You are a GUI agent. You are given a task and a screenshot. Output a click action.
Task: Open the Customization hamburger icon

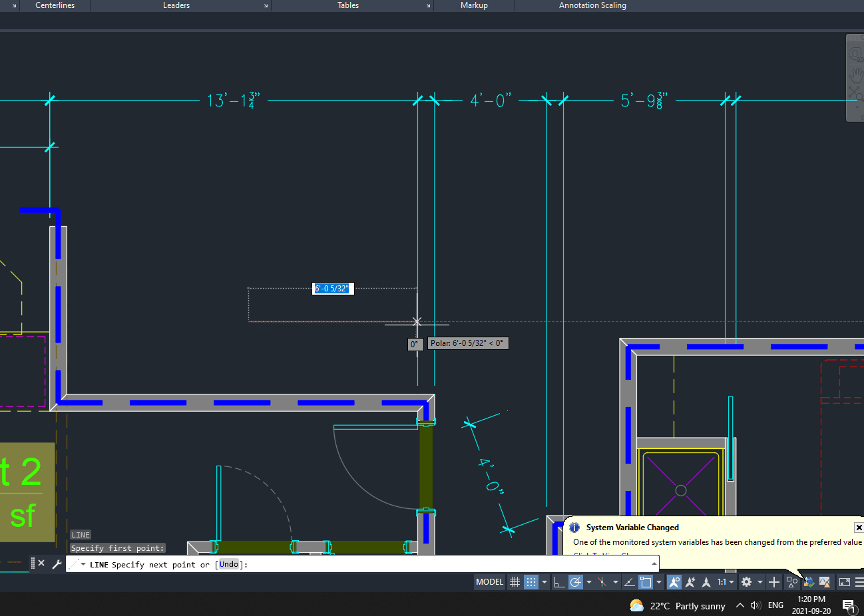click(860, 581)
